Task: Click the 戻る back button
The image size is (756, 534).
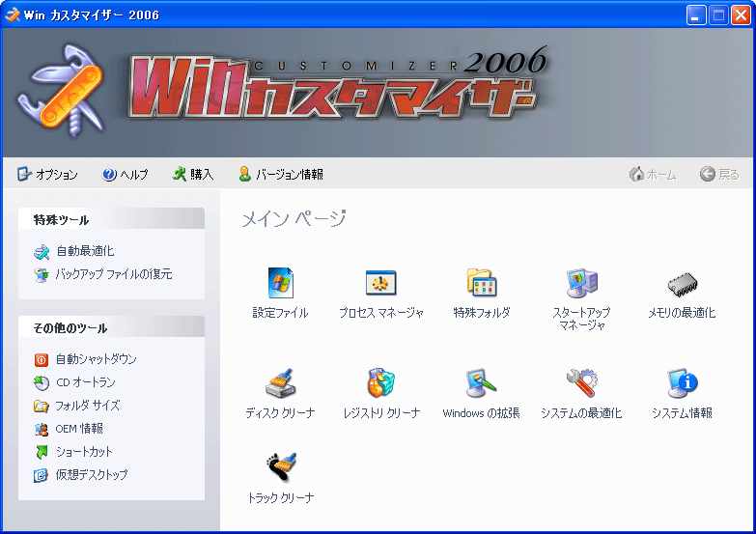Action: (719, 174)
